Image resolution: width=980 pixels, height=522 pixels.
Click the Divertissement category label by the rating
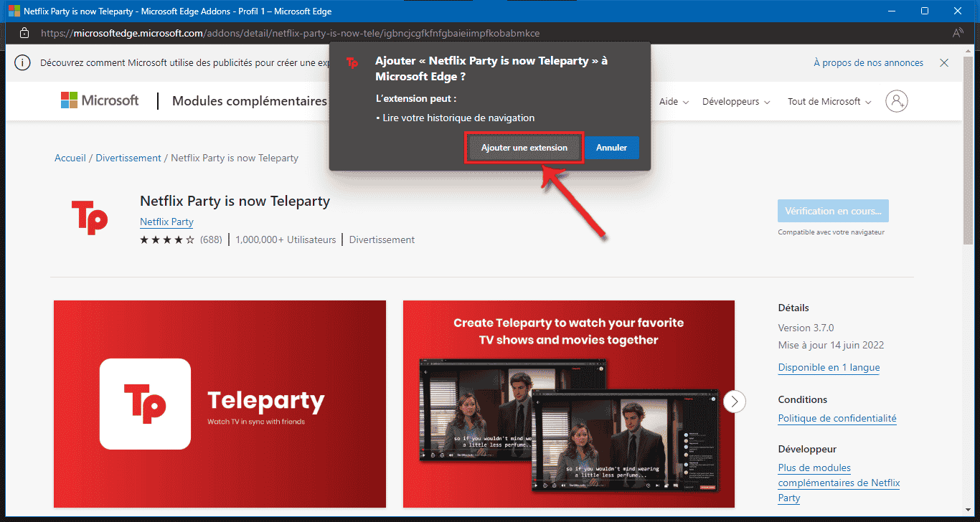point(382,239)
